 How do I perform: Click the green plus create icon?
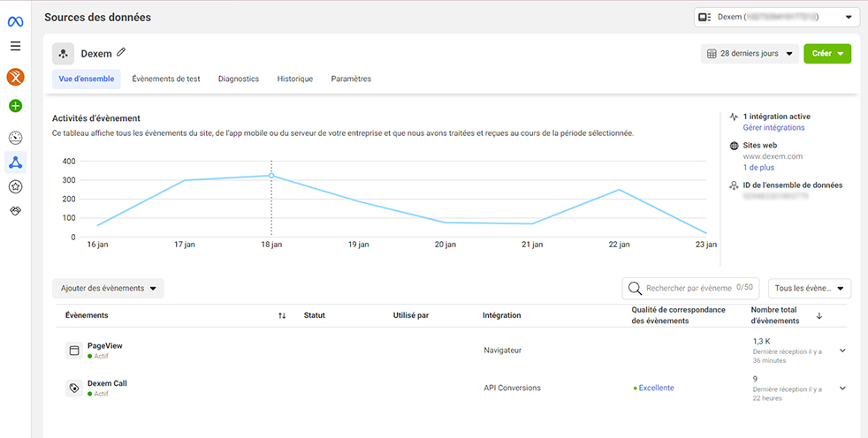coord(16,106)
